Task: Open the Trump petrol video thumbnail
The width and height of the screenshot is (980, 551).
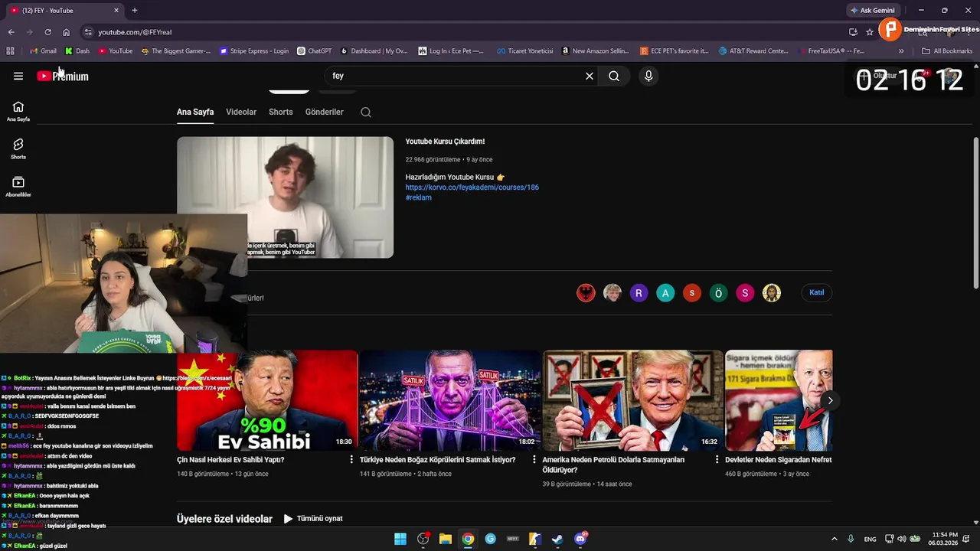Action: click(632, 400)
